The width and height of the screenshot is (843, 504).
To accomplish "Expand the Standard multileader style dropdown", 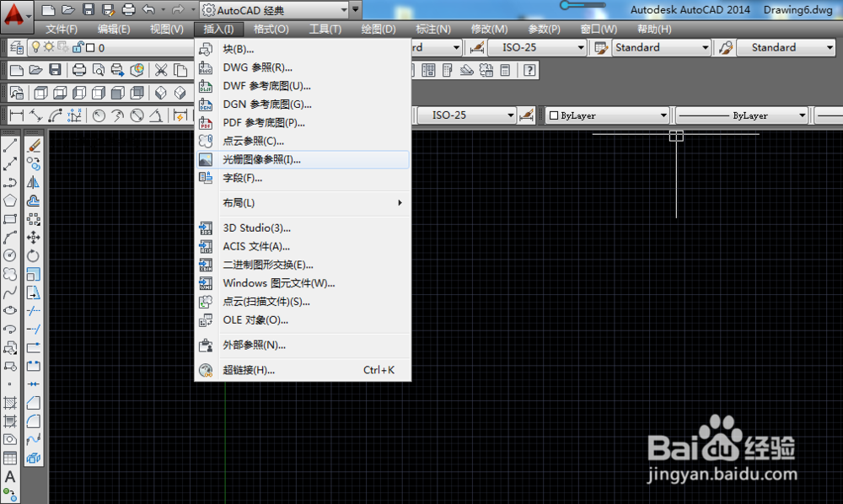I will [830, 48].
